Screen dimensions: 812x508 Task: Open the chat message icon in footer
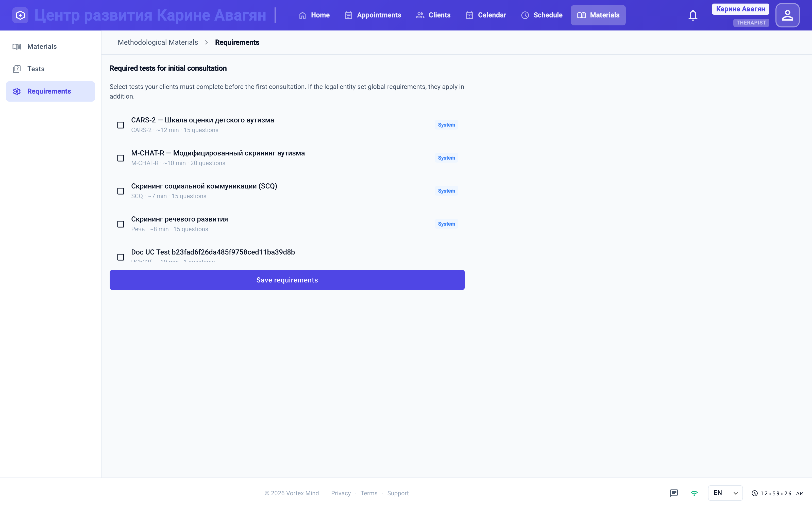pos(674,493)
